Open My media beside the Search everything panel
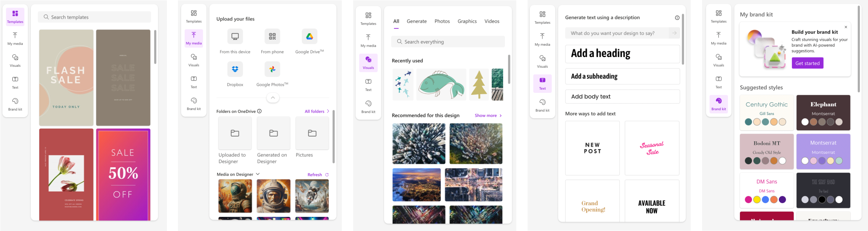The height and width of the screenshot is (231, 868). (368, 41)
